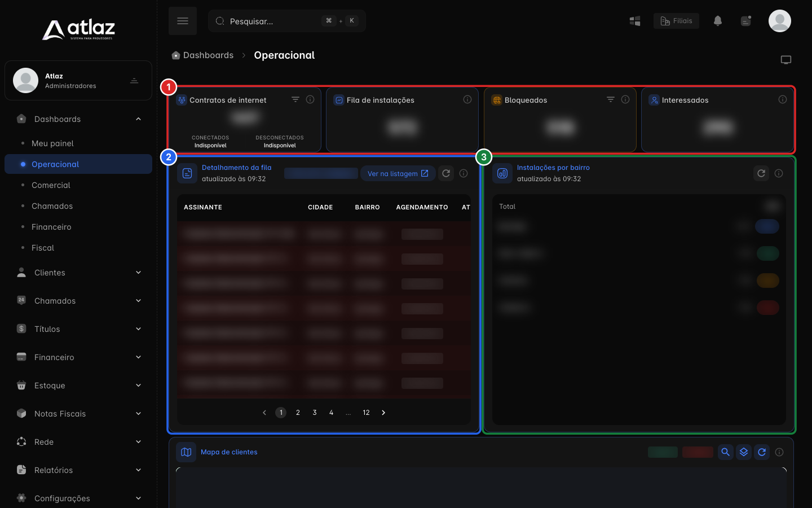Image resolution: width=812 pixels, height=508 pixels.
Task: Toggle the green map status filter
Action: click(x=663, y=452)
